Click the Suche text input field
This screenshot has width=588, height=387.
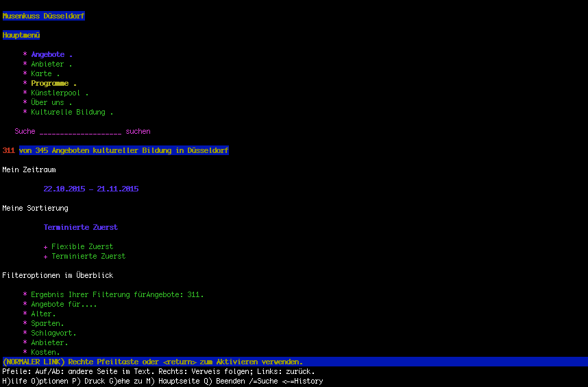pyautogui.click(x=80, y=131)
